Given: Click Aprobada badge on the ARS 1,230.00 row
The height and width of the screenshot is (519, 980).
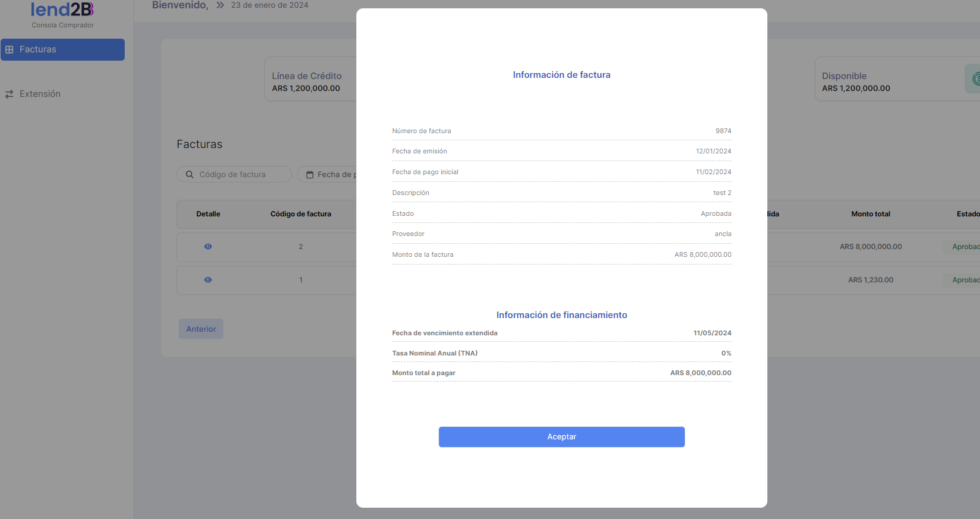Looking at the screenshot, I should [963, 280].
